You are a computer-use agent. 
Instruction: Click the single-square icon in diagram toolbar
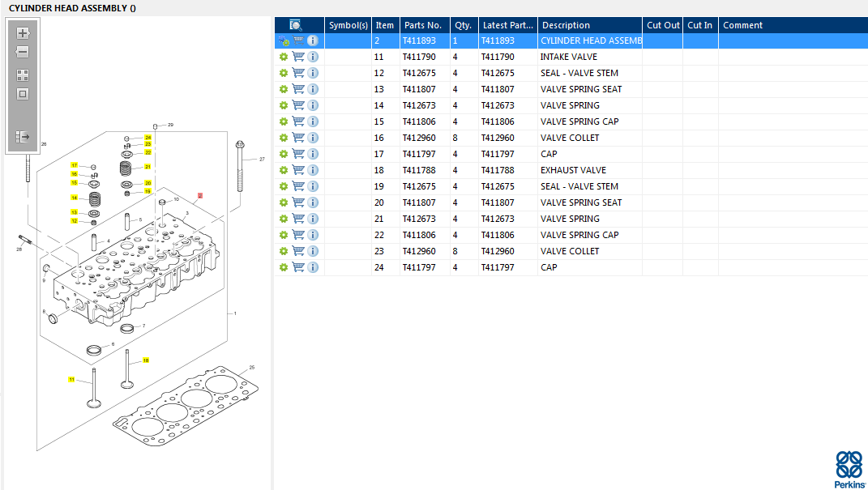pos(23,94)
